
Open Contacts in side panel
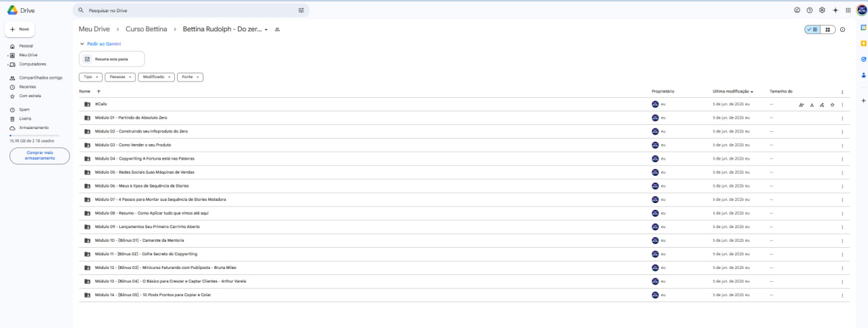[863, 75]
